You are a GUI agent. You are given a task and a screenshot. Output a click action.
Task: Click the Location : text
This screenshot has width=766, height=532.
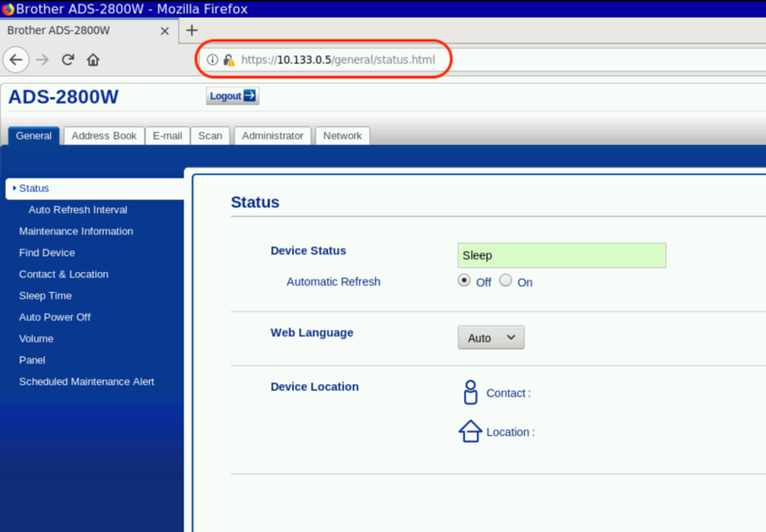511,432
